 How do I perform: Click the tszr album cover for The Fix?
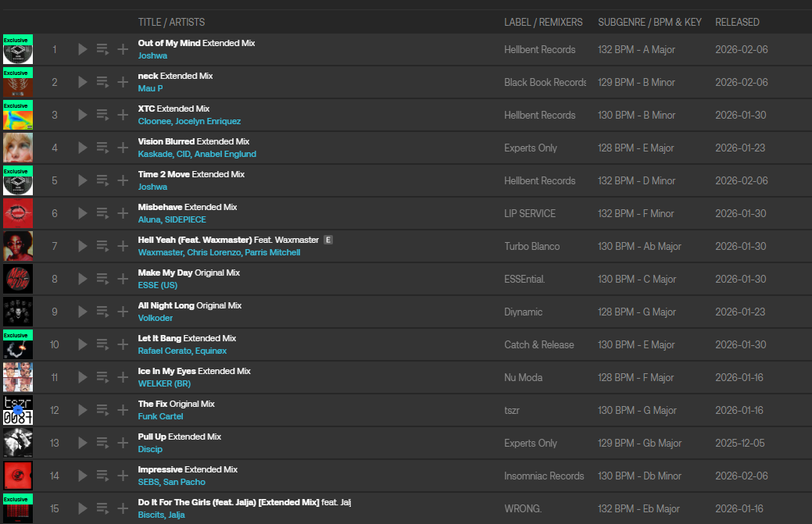18,410
